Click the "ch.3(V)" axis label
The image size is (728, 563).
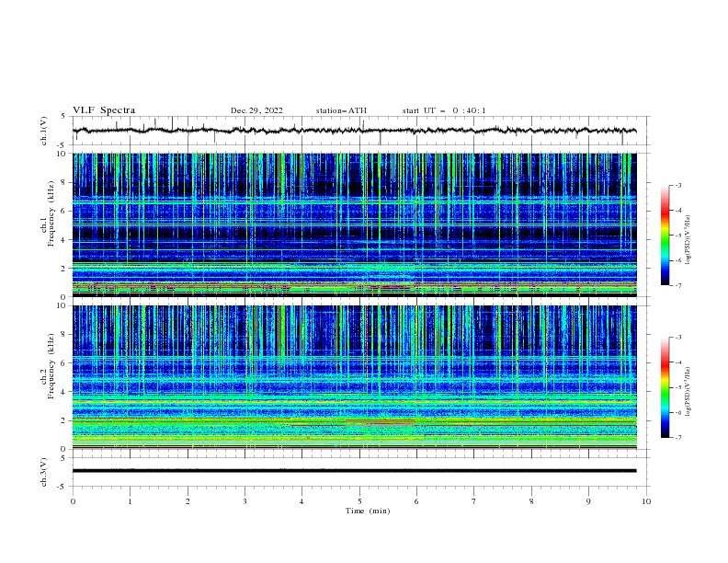[x=44, y=472]
